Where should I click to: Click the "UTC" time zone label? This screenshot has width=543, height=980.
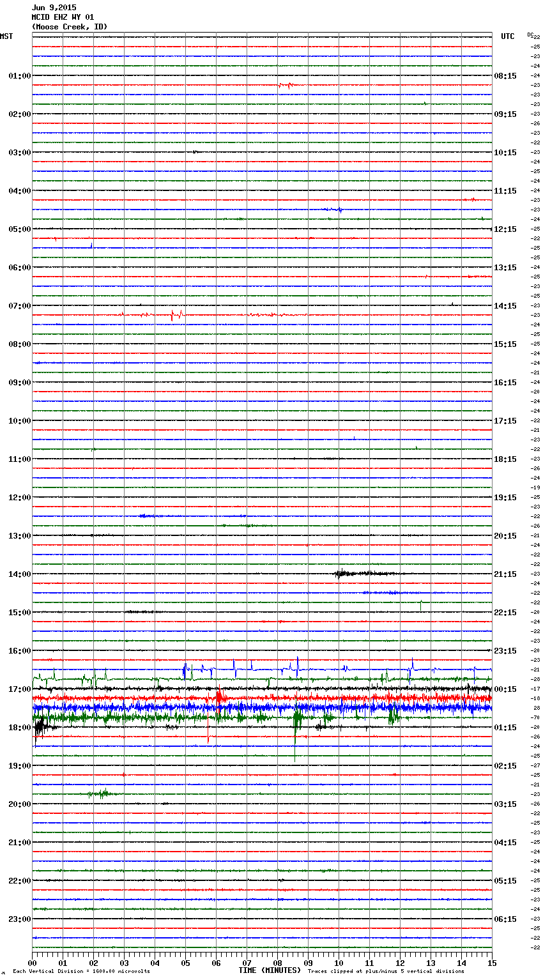[507, 36]
